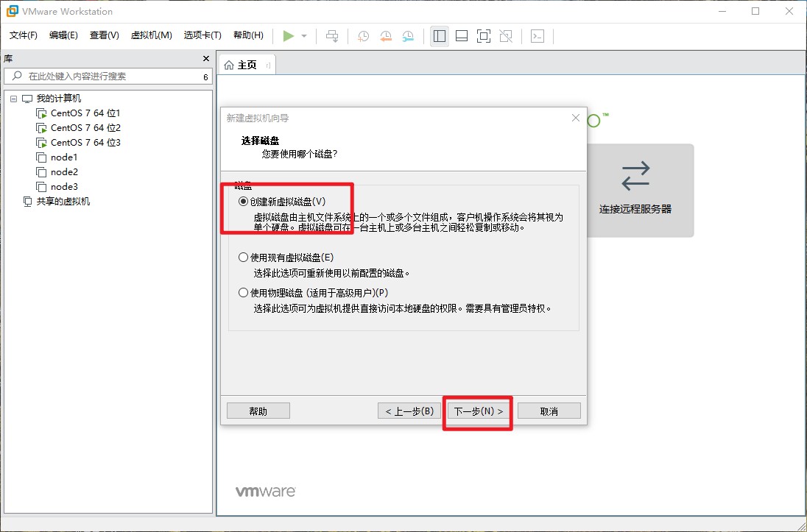Enable Unity mode toolbar icon
This screenshot has height=532, width=807.
tap(506, 36)
